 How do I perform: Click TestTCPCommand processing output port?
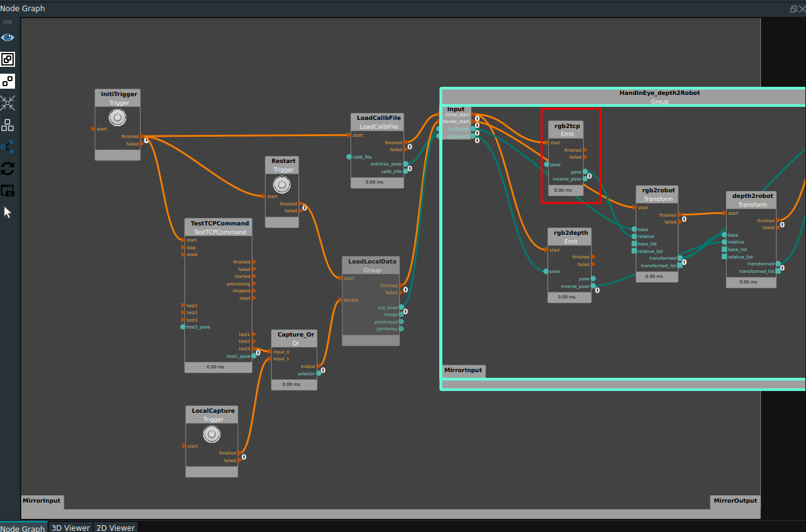point(254,283)
